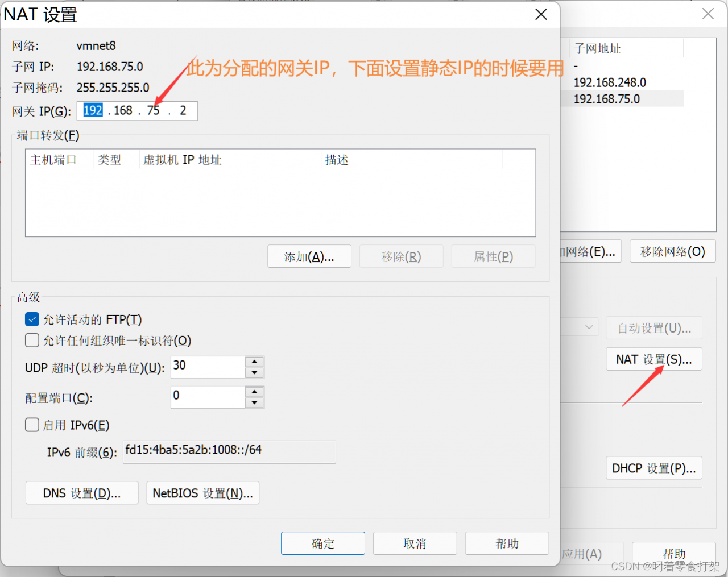The image size is (728, 577).
Task: Click 移除网络(O) button in background window
Action: pyautogui.click(x=673, y=251)
